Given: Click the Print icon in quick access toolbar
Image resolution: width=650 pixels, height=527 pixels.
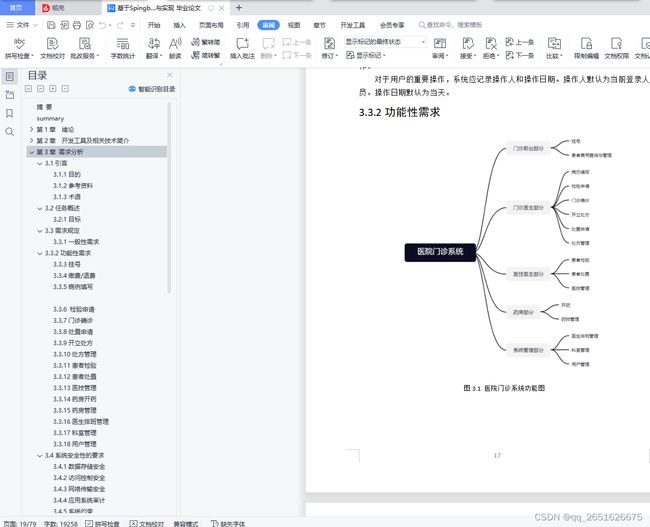Looking at the screenshot, I should (77, 25).
